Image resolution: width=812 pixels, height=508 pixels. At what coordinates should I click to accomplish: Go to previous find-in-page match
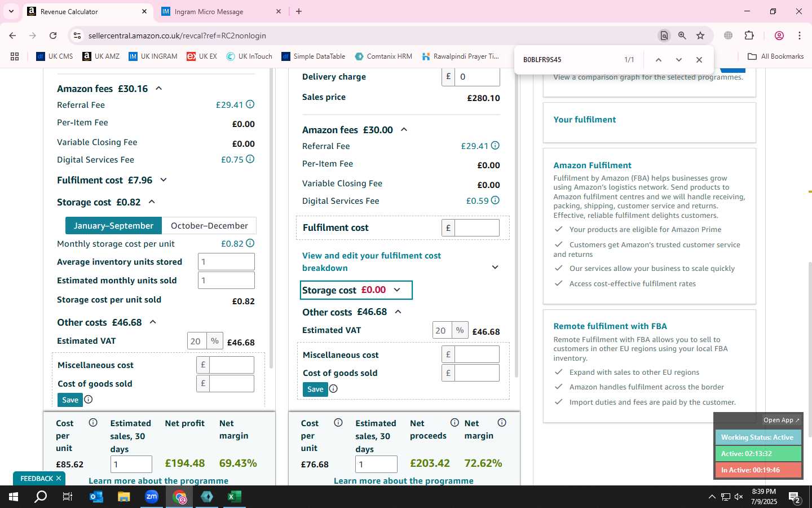[x=658, y=60]
